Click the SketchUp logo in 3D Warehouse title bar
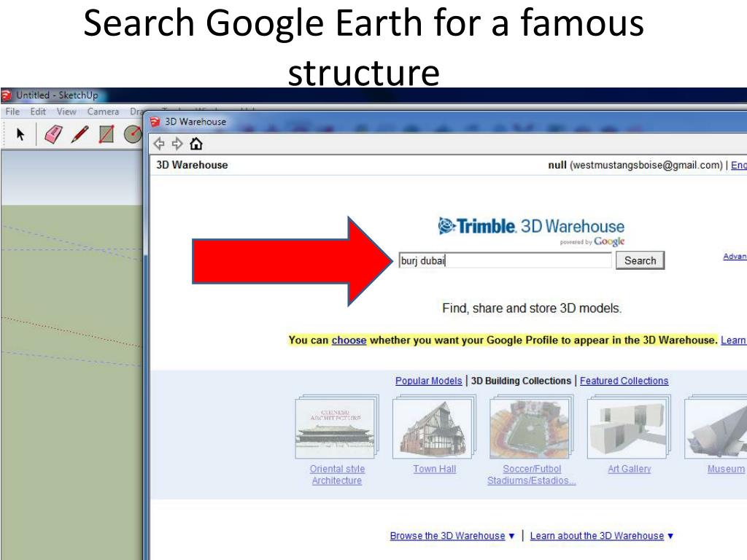Screen dimensions: 747x560 [x=155, y=122]
